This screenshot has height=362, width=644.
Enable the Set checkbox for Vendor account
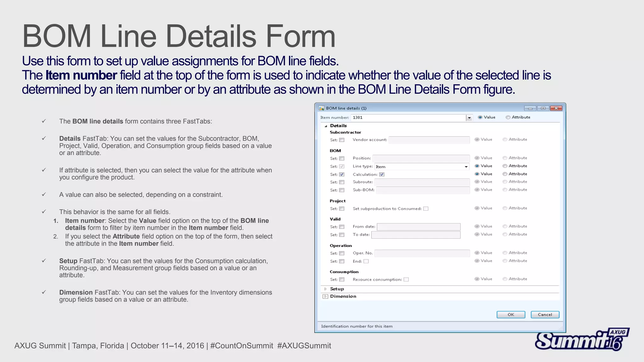(342, 140)
